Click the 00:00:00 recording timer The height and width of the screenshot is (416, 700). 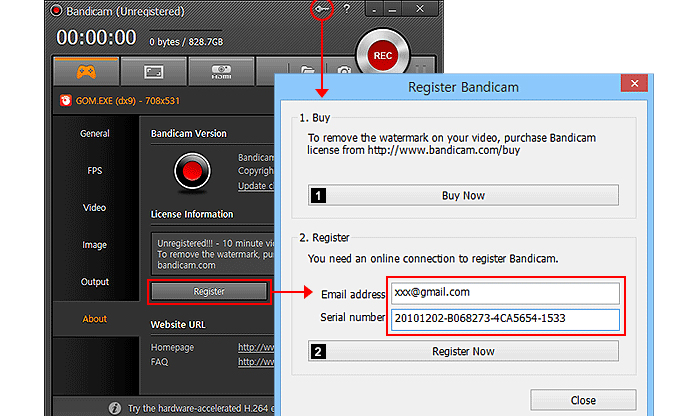96,37
